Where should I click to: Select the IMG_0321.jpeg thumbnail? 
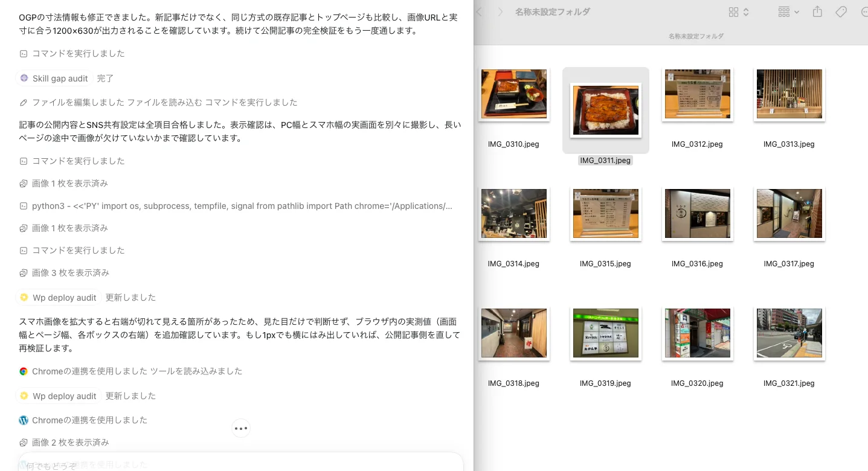point(789,333)
